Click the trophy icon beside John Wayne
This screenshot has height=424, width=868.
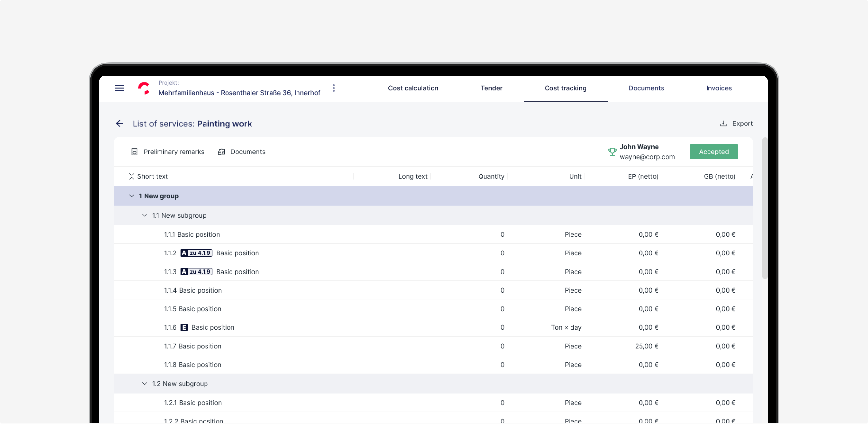pos(612,151)
